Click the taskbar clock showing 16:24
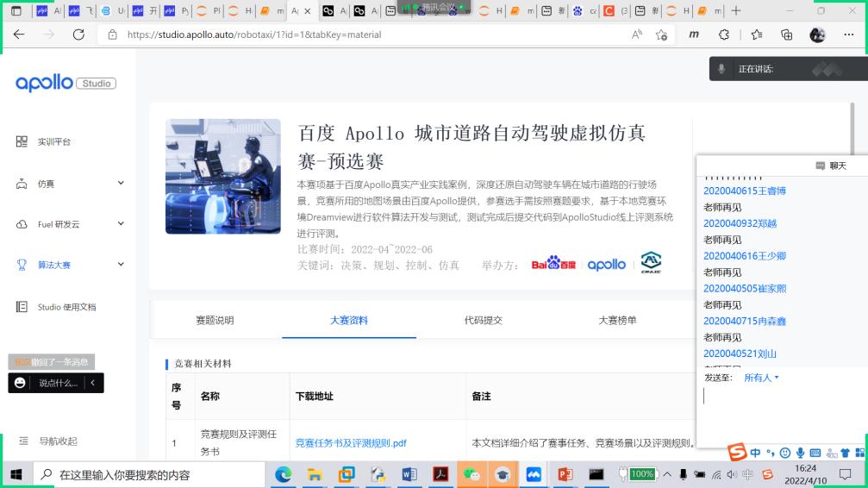Viewport: 868px width, 488px height. click(805, 475)
